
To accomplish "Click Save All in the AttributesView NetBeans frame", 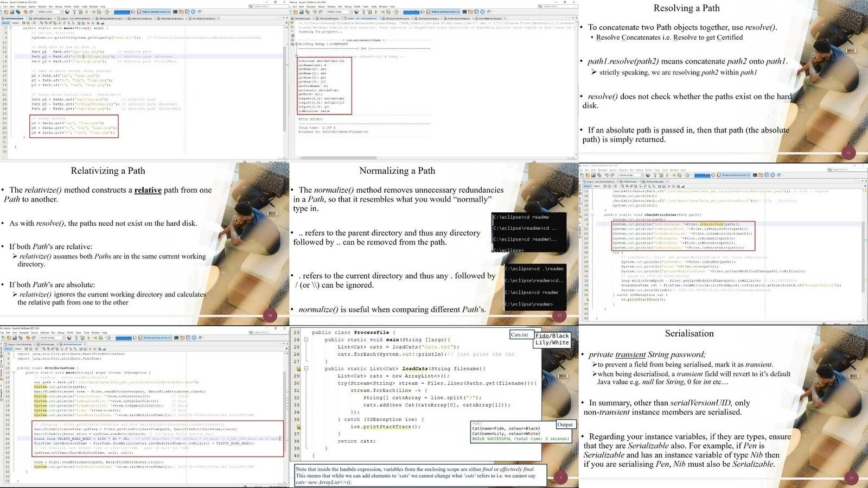I will tap(20, 338).
